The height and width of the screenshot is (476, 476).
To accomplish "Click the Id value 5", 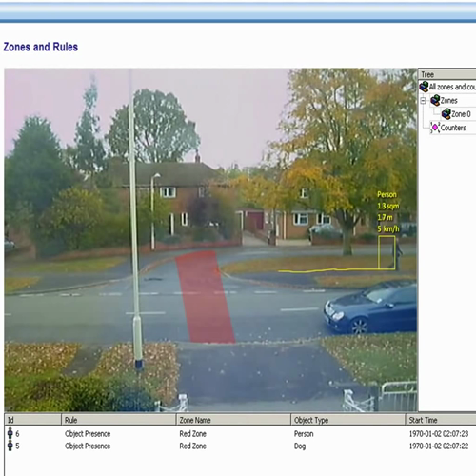I will [17, 446].
